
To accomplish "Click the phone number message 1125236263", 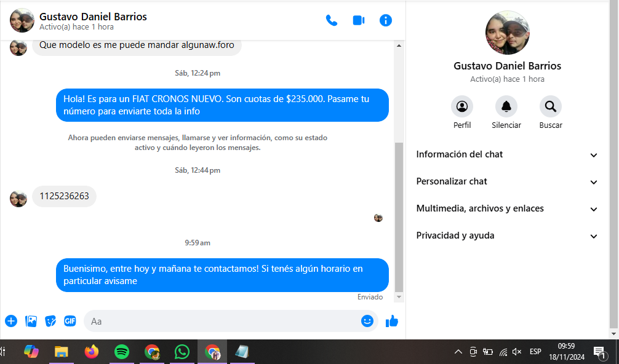I will 65,196.
